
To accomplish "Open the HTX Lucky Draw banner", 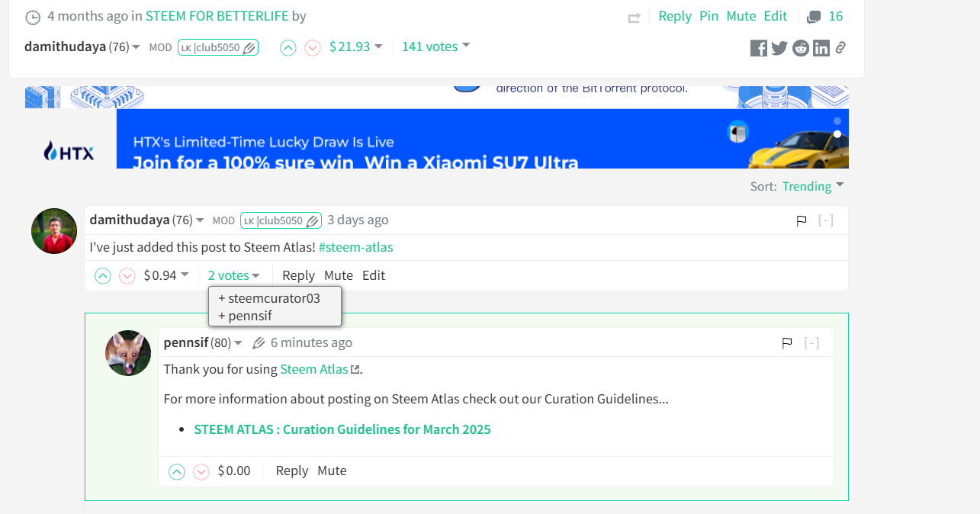I will (x=483, y=139).
